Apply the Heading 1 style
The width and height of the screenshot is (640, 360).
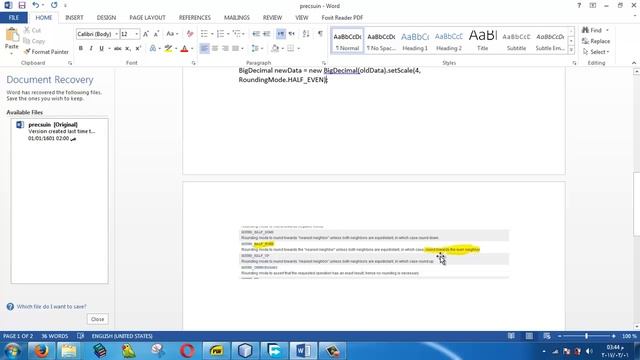(x=415, y=41)
